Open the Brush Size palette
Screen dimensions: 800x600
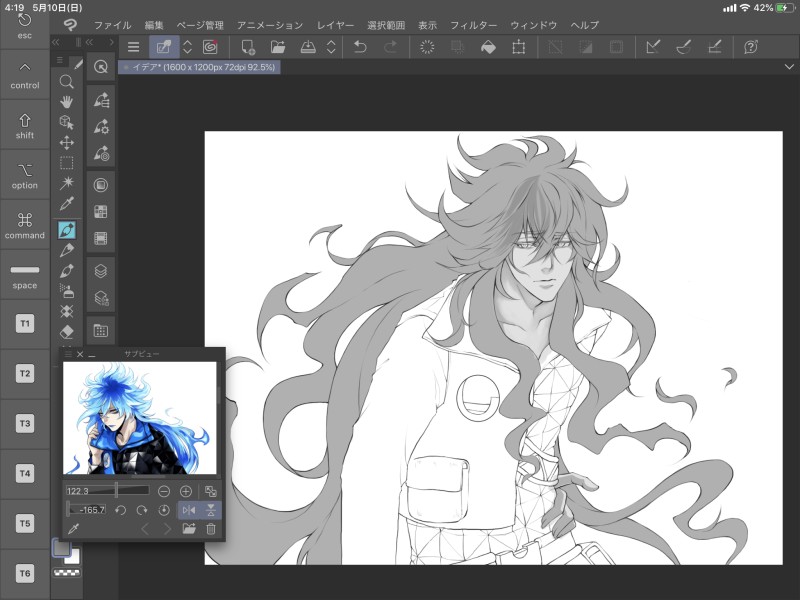point(101,153)
